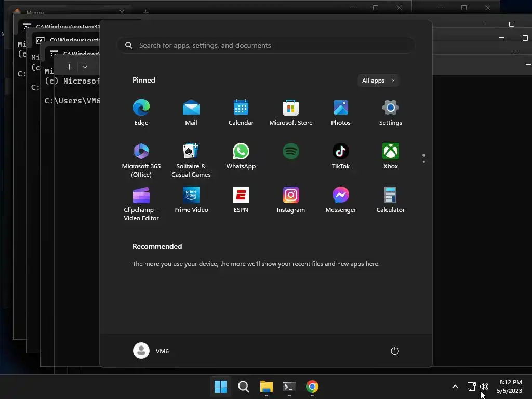Image resolution: width=532 pixels, height=399 pixels.
Task: Switch to Terminal on the taskbar
Action: (289, 387)
